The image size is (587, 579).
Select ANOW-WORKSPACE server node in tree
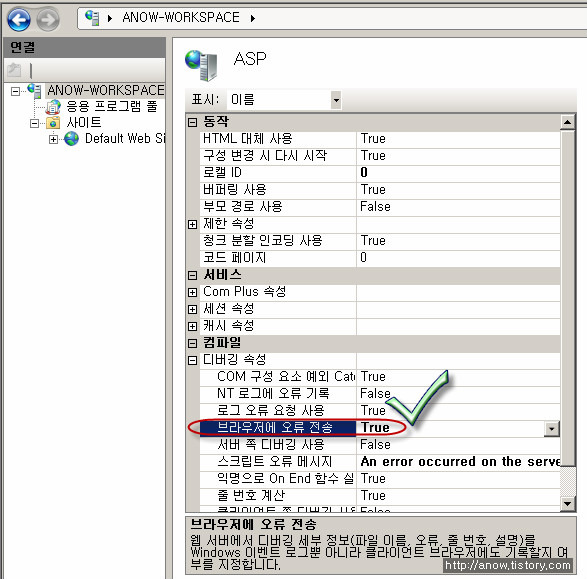106,90
